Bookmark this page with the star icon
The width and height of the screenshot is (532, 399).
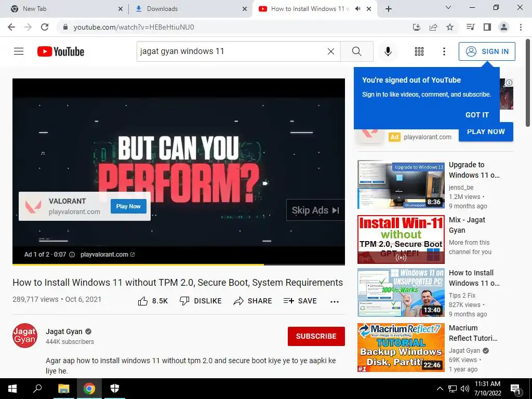(450, 27)
